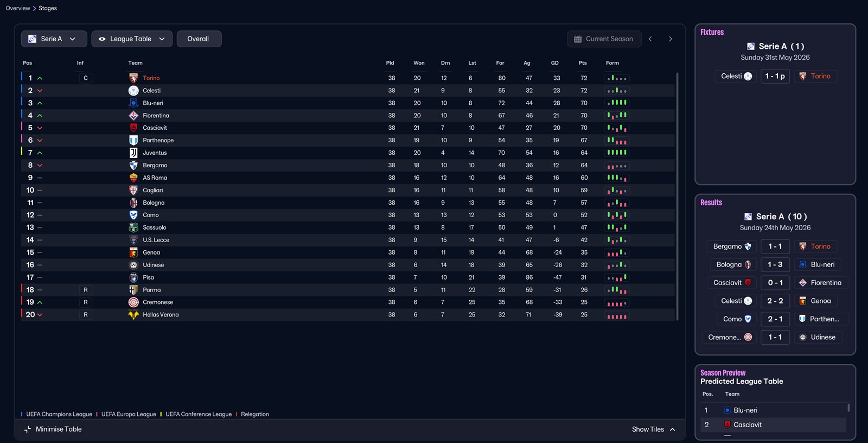This screenshot has height=443, width=868.
Task: Sort table by GD column header
Action: (555, 63)
